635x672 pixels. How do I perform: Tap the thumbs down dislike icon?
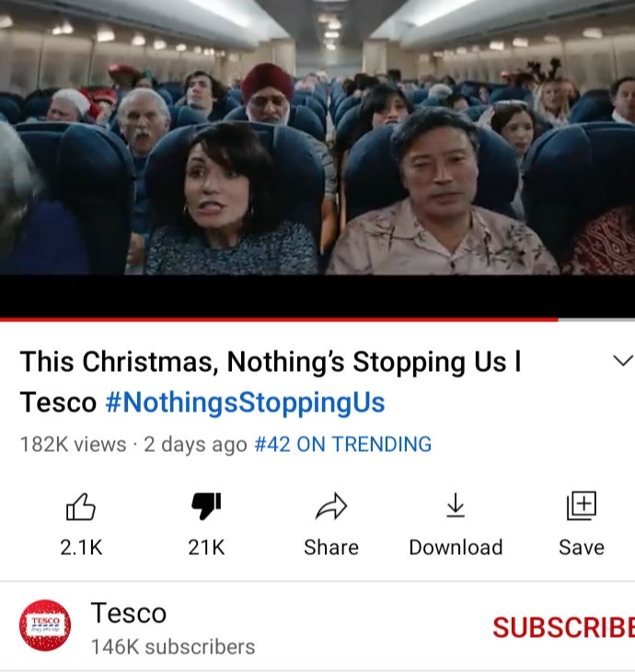pos(206,506)
